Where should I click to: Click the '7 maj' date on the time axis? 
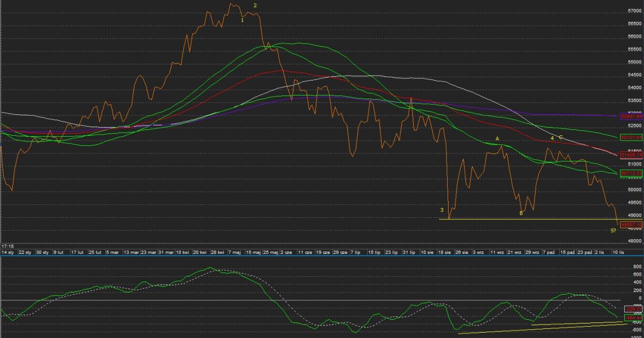point(235,252)
